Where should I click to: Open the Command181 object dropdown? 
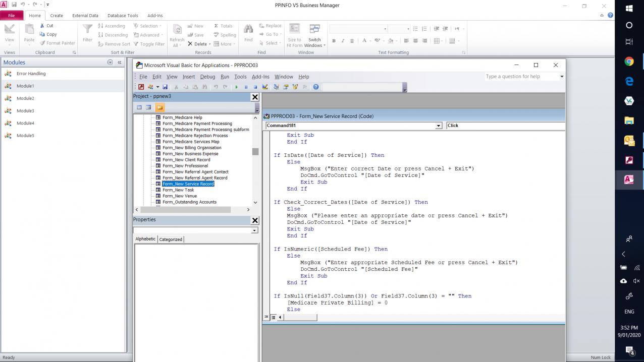pyautogui.click(x=438, y=126)
